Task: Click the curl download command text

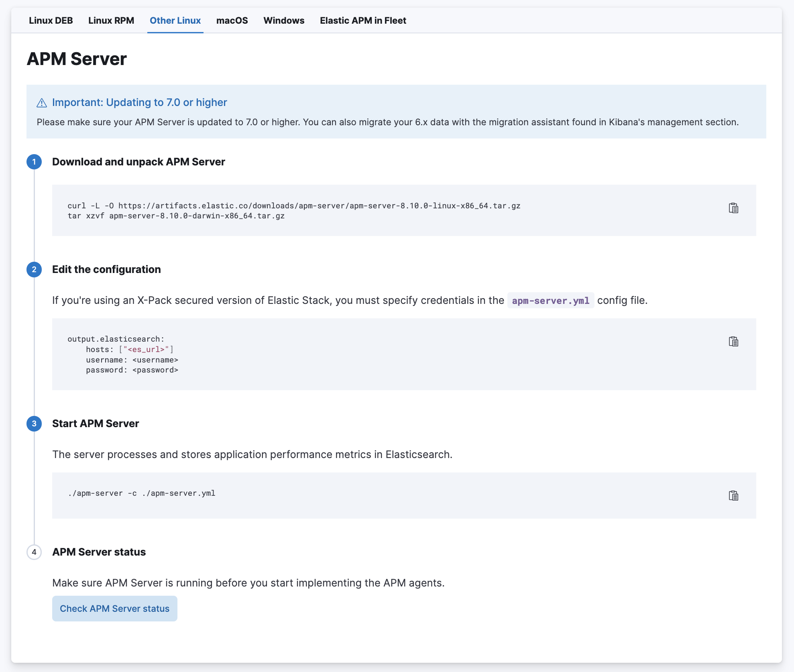Action: 294,206
